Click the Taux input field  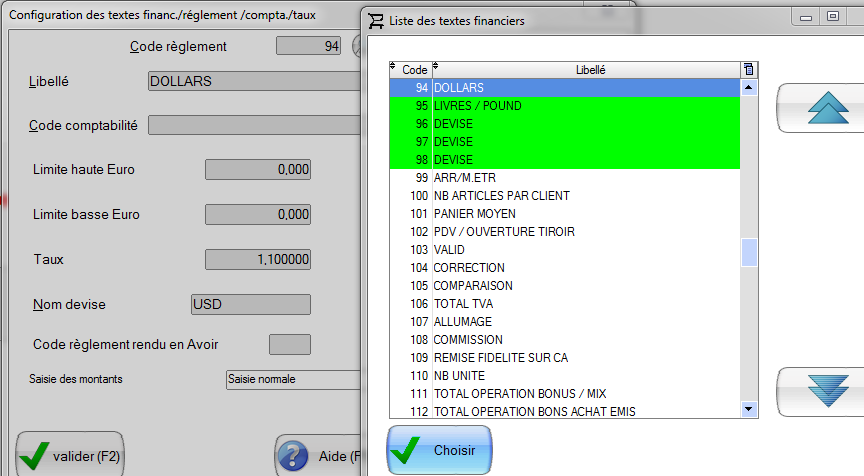point(257,259)
